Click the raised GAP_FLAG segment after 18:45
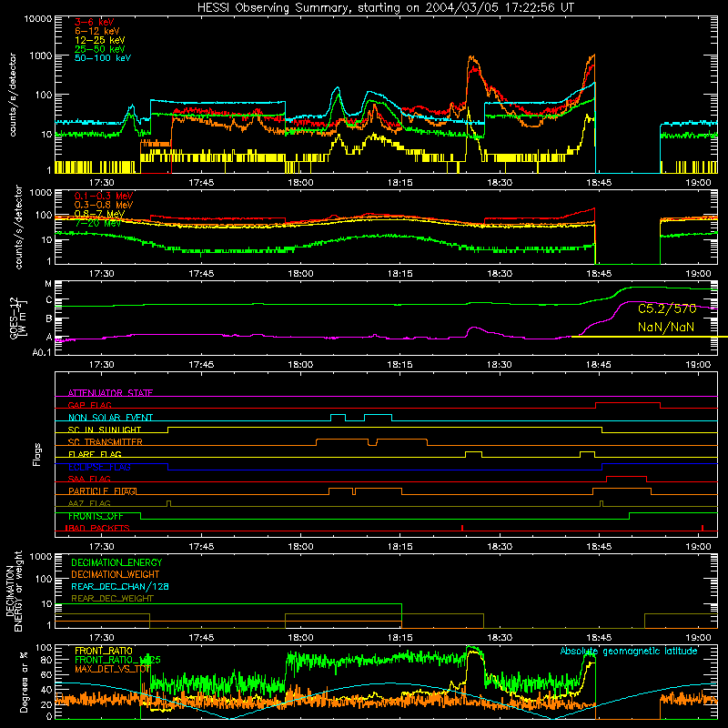This screenshot has height=728, width=728. coord(628,405)
